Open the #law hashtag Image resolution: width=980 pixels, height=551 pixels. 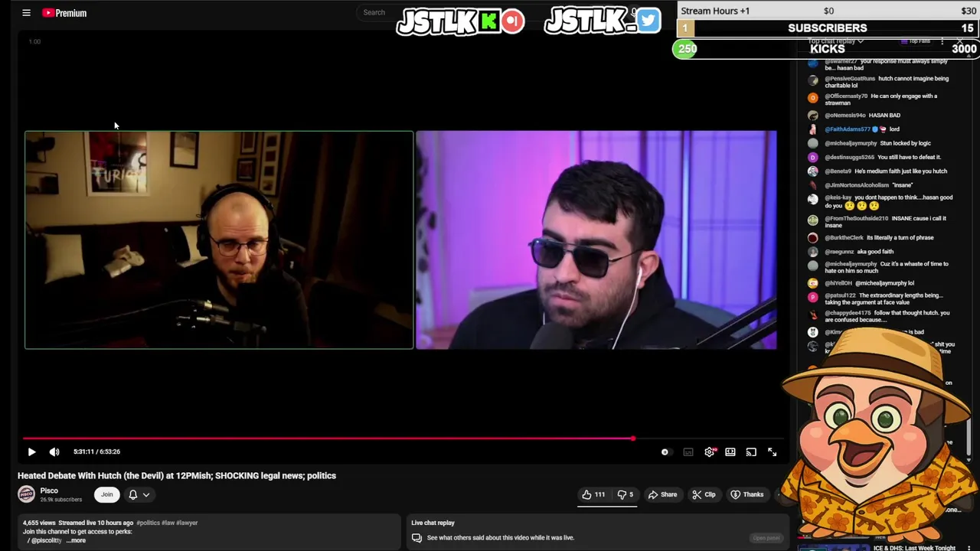pos(168,523)
